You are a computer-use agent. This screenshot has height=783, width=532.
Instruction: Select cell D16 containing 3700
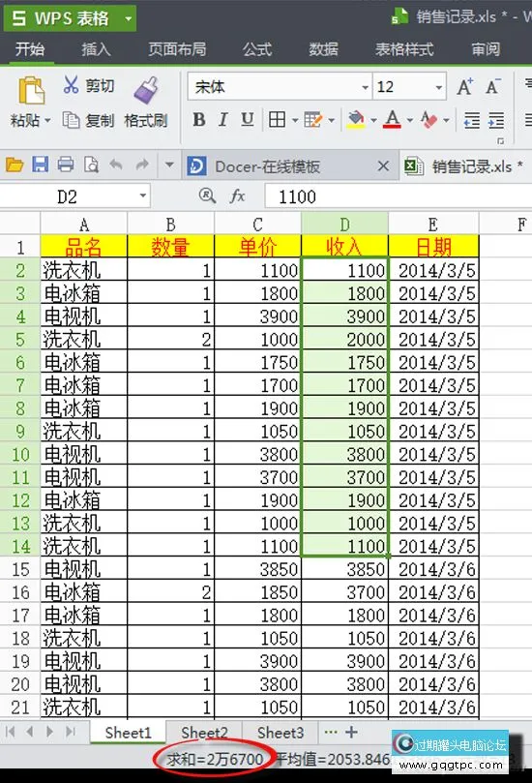[345, 592]
